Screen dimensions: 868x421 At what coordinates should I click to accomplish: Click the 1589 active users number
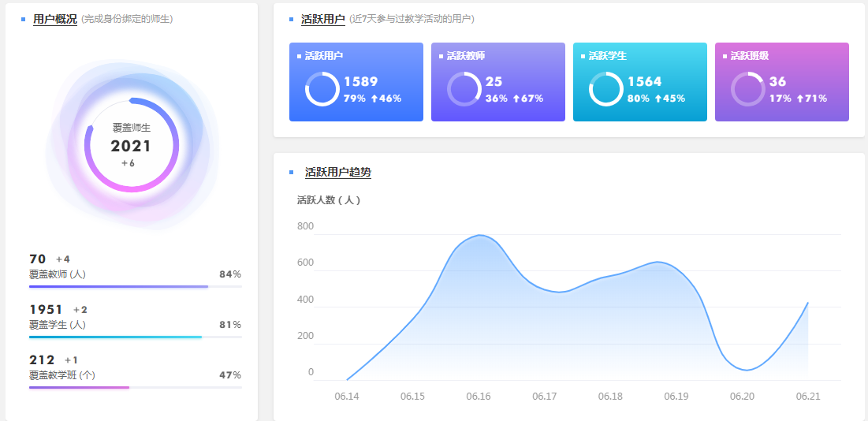[361, 82]
